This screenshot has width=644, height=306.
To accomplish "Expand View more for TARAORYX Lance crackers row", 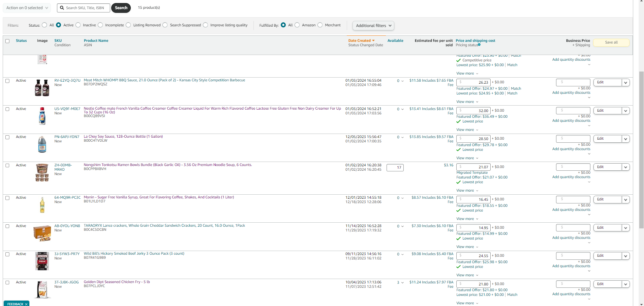I will (467, 247).
